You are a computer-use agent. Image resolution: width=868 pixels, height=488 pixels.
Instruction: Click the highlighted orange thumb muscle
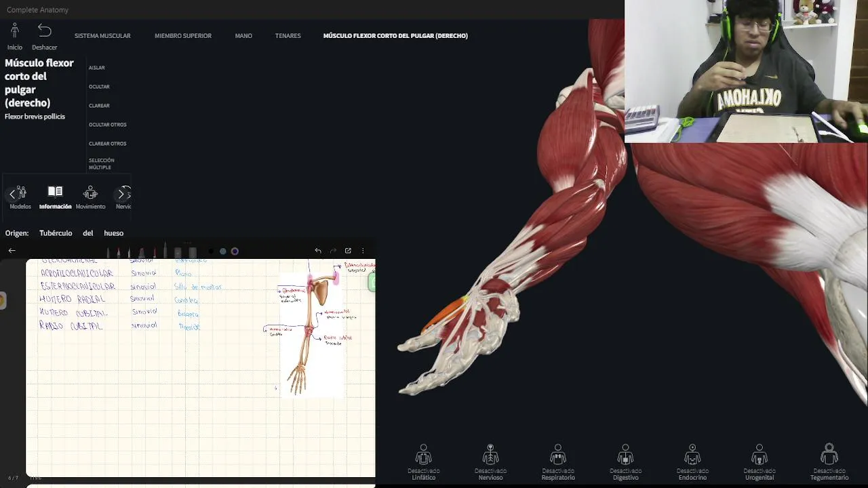click(x=444, y=315)
